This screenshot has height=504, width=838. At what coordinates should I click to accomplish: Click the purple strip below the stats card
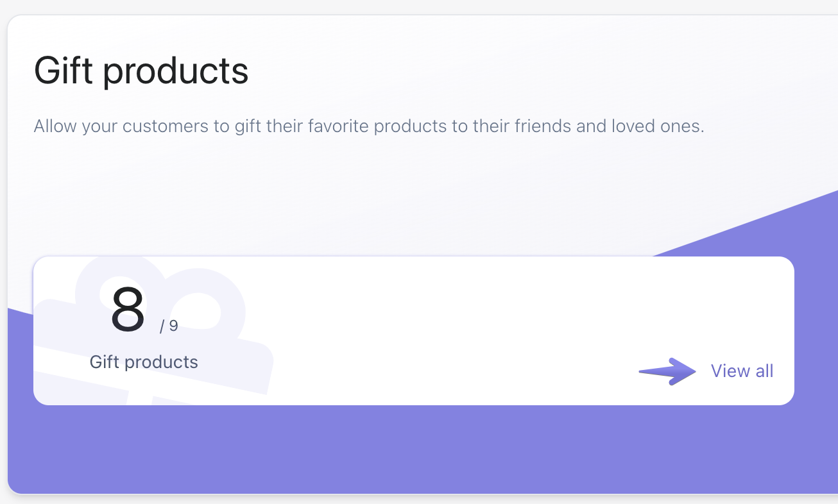pyautogui.click(x=411, y=449)
